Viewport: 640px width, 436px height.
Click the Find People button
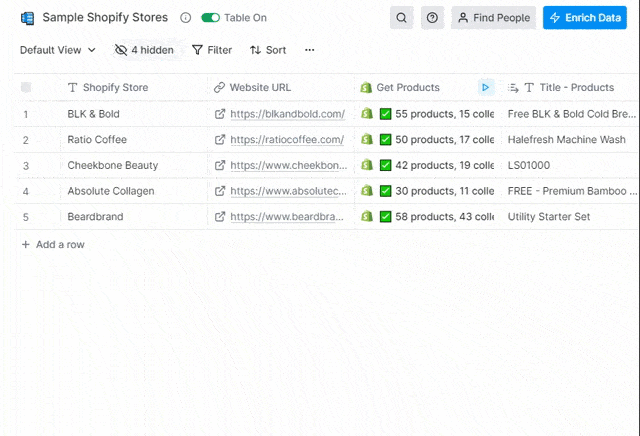(x=493, y=18)
